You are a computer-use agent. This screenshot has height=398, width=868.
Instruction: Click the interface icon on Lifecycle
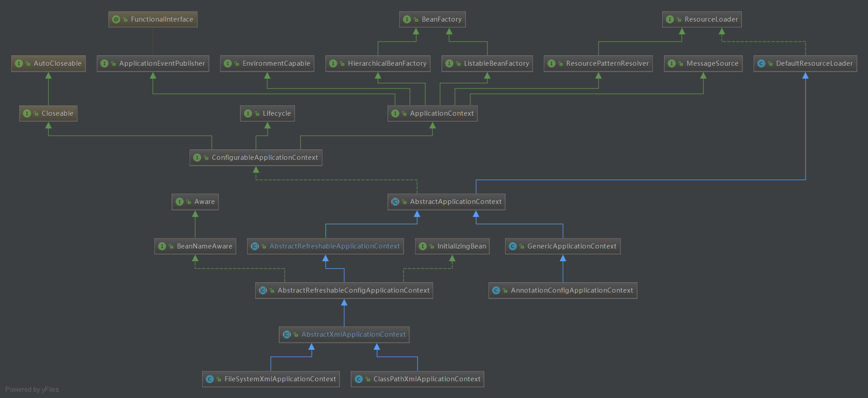[x=248, y=113]
